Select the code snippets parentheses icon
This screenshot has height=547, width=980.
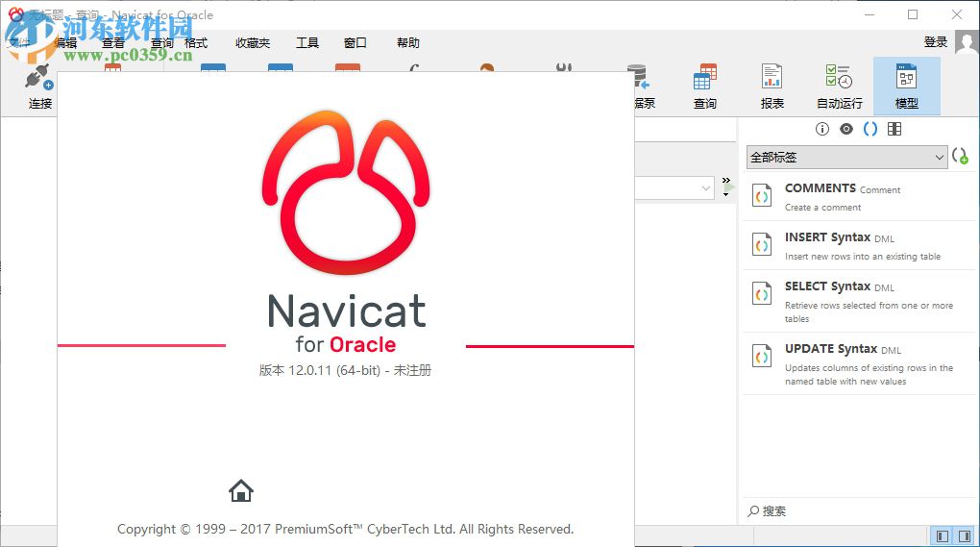click(x=870, y=129)
